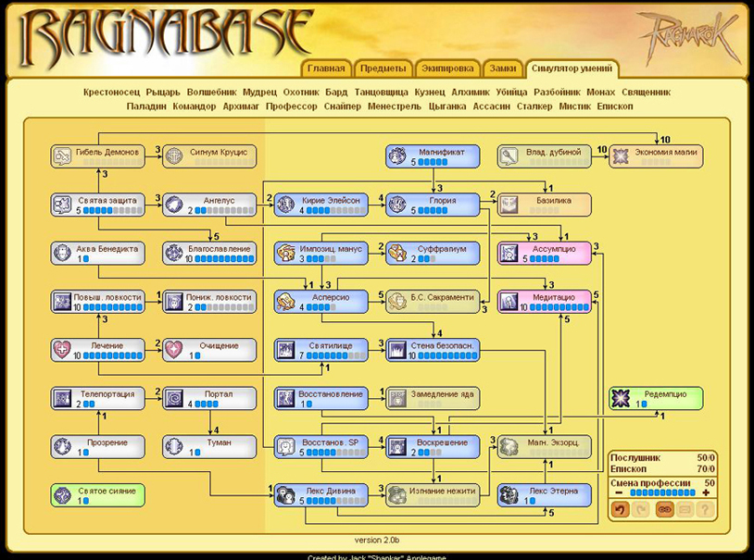Switch to the Предметы tab
This screenshot has height=560, width=754.
(x=383, y=68)
